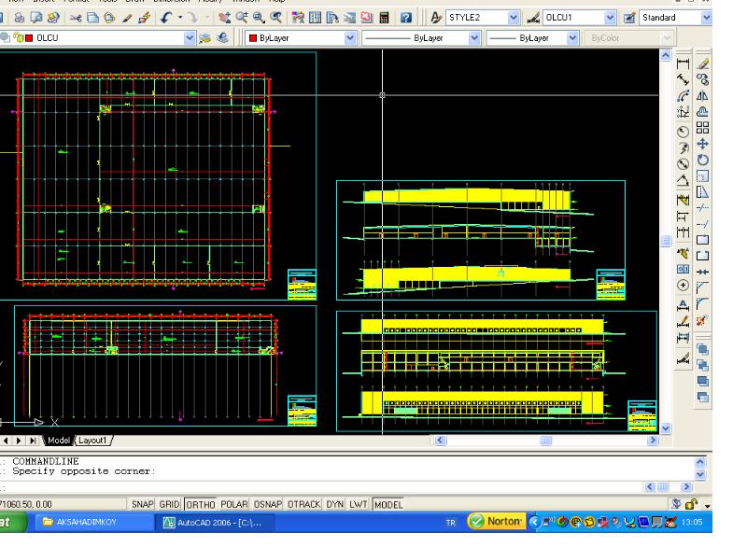747x560 pixels.
Task: Click vertical scrollbar down arrow of drawing
Action: (666, 428)
